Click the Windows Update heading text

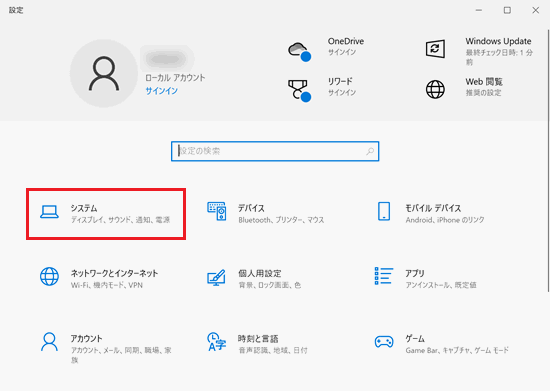pyautogui.click(x=498, y=41)
